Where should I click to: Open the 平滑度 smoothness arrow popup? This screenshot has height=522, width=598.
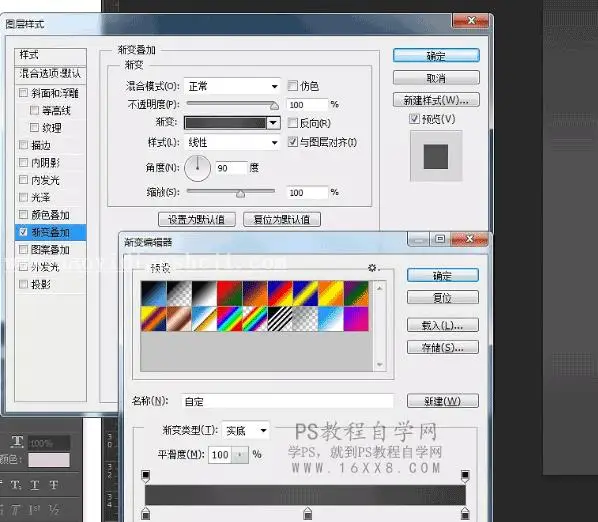[x=240, y=455]
